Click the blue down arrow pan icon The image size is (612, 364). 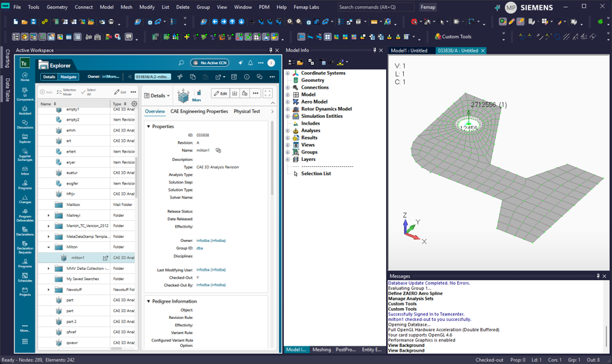click(x=242, y=22)
